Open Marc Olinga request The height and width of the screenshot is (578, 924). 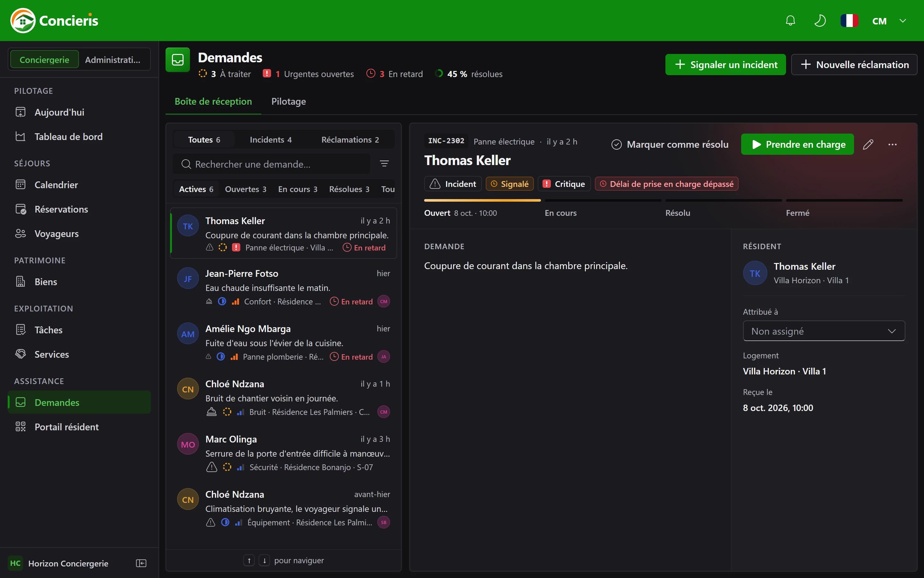click(x=284, y=453)
